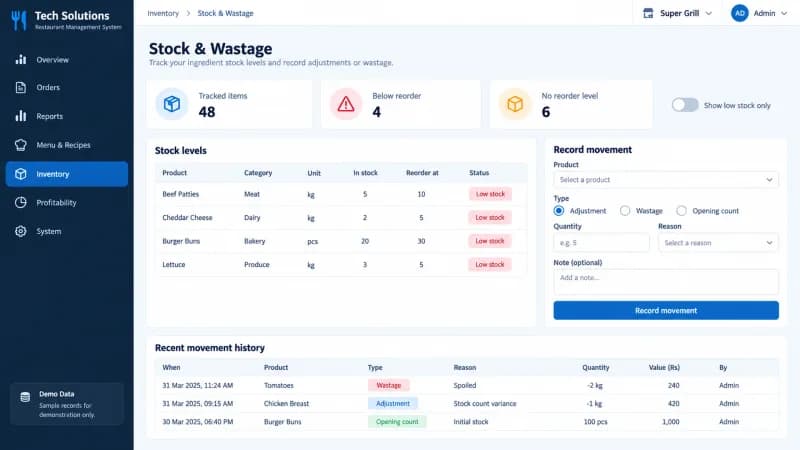
Task: Click the Below reorder warning triangle icon
Action: tap(345, 104)
